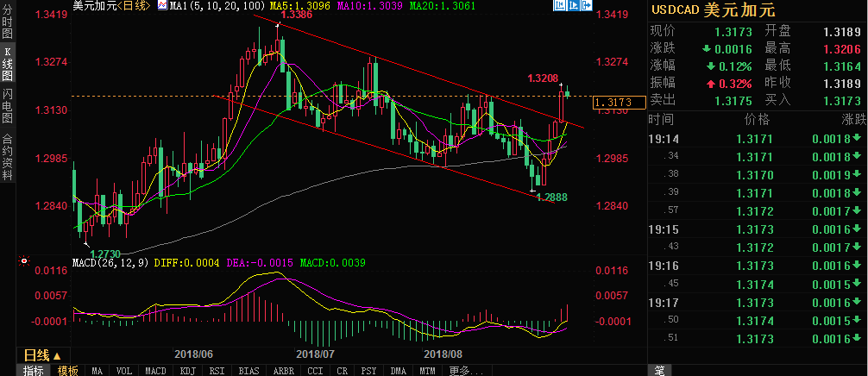Choose the BIAS indicator

pyautogui.click(x=248, y=371)
